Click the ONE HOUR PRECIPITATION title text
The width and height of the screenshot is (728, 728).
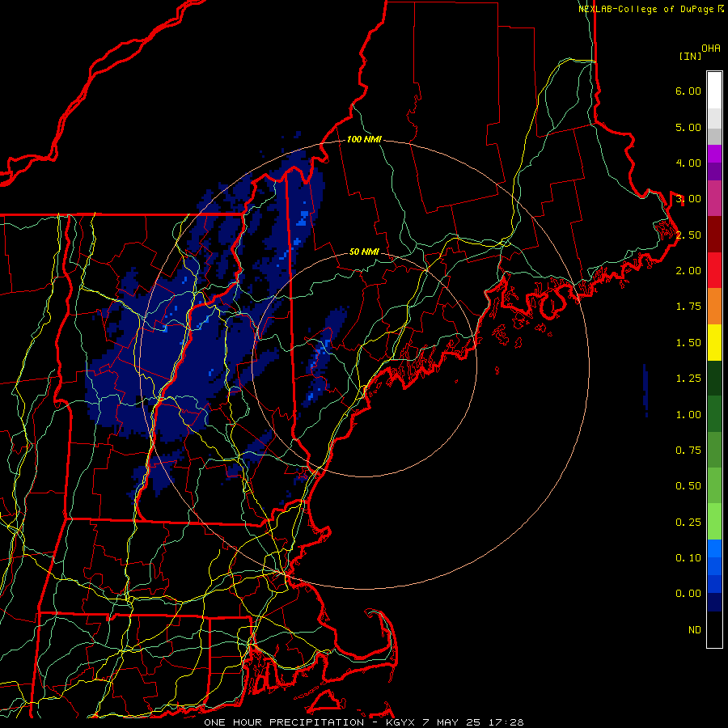(x=284, y=722)
